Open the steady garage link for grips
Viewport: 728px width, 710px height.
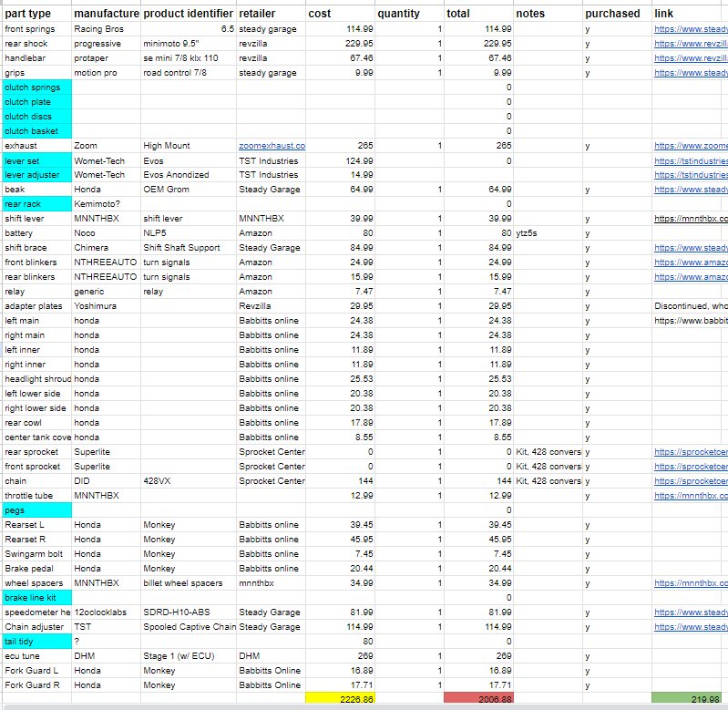(691, 73)
